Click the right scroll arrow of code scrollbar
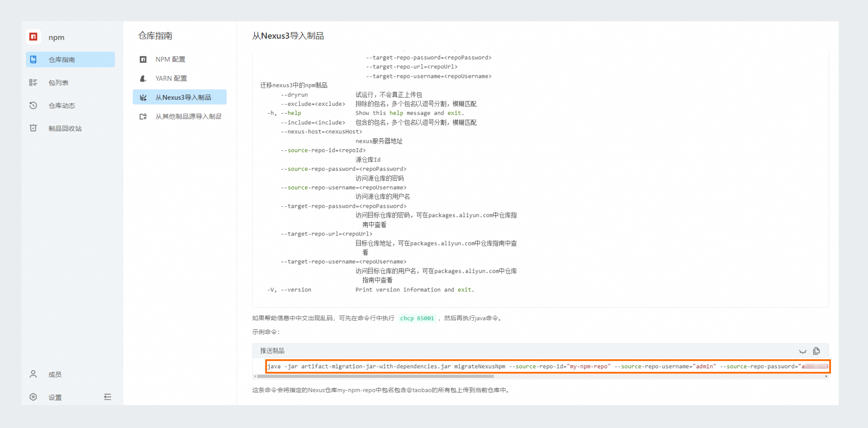This screenshot has height=428, width=868. [826, 376]
